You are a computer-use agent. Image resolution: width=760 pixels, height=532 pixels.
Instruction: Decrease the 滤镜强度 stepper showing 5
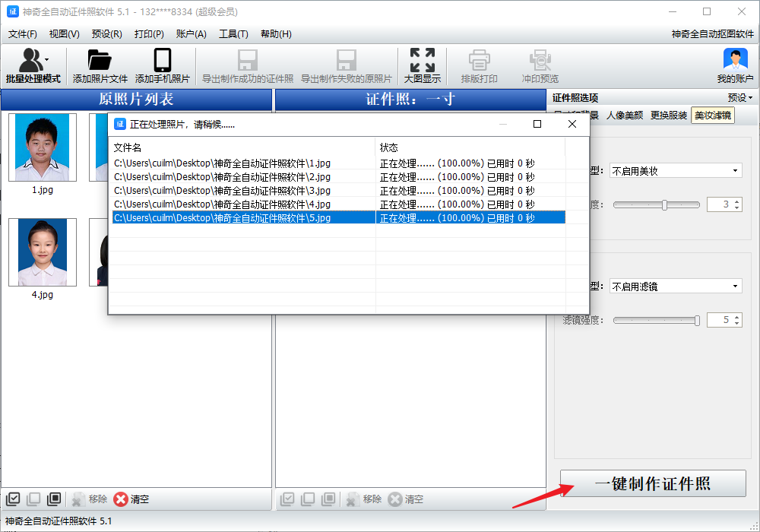point(736,323)
